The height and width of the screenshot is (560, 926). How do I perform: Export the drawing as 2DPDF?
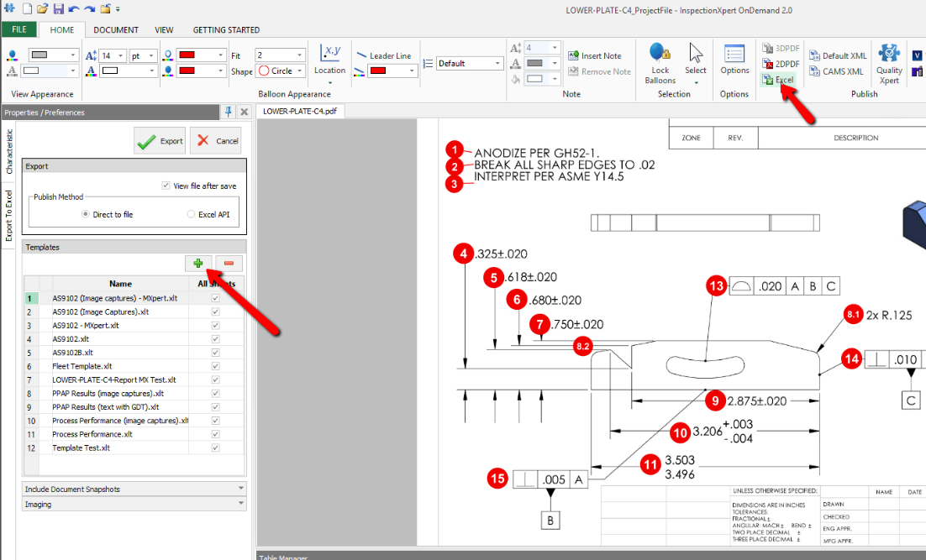click(x=780, y=63)
